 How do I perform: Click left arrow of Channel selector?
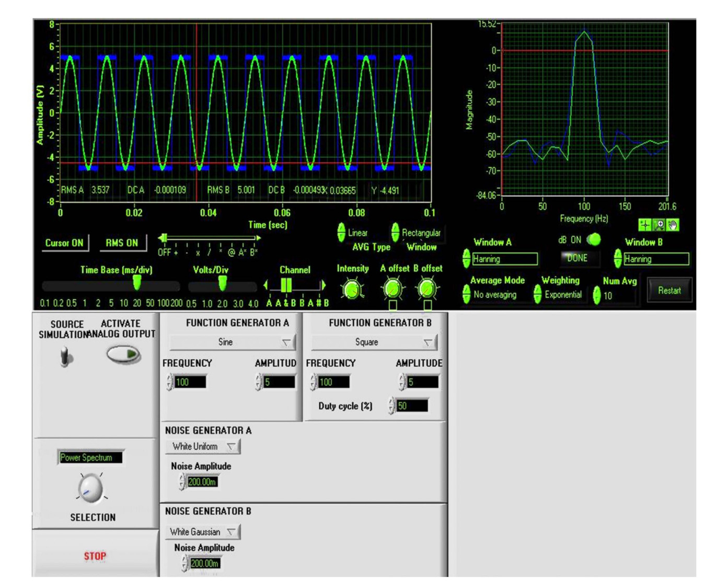pos(265,285)
